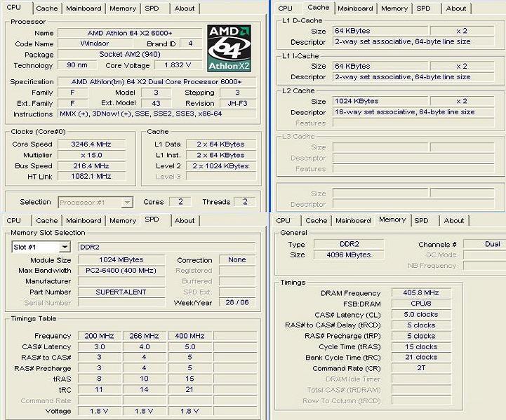Go to CPU tab in the L2 Cache panel
Image resolution: width=506 pixels, height=420 pixels.
point(286,8)
